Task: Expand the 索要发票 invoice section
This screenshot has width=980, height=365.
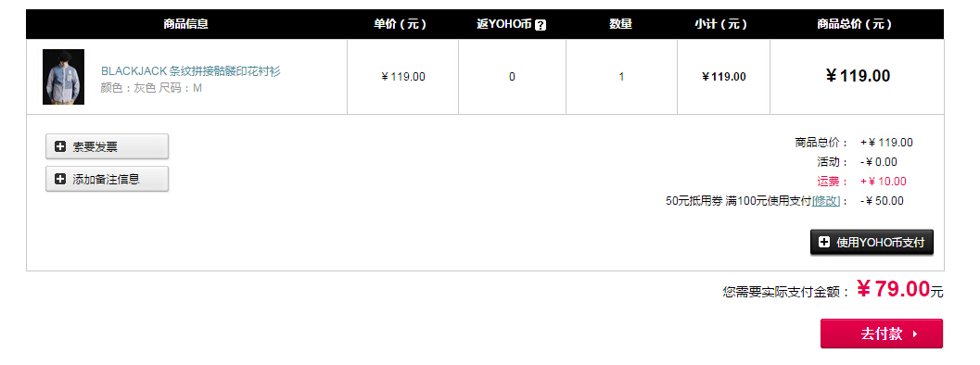Action: click(107, 147)
